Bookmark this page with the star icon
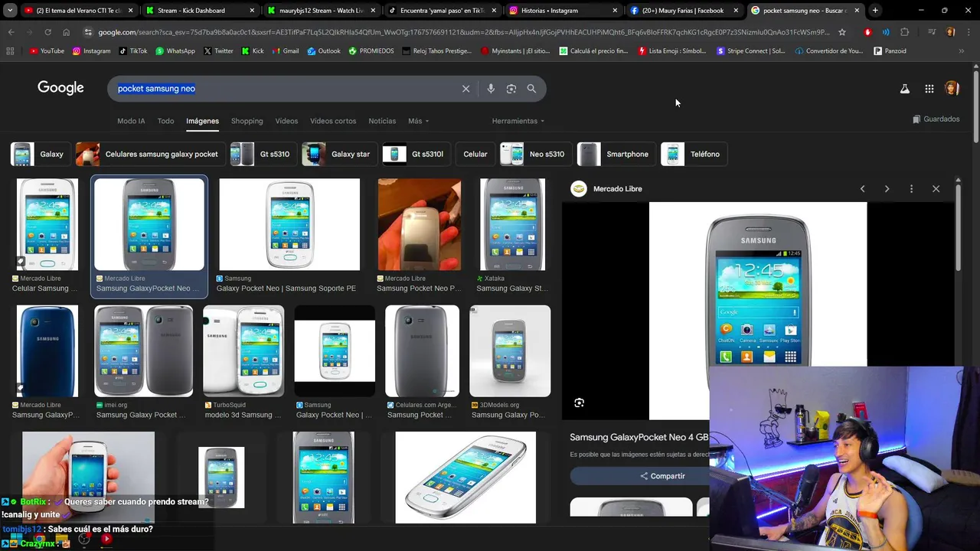Image resolution: width=980 pixels, height=551 pixels. (x=842, y=32)
